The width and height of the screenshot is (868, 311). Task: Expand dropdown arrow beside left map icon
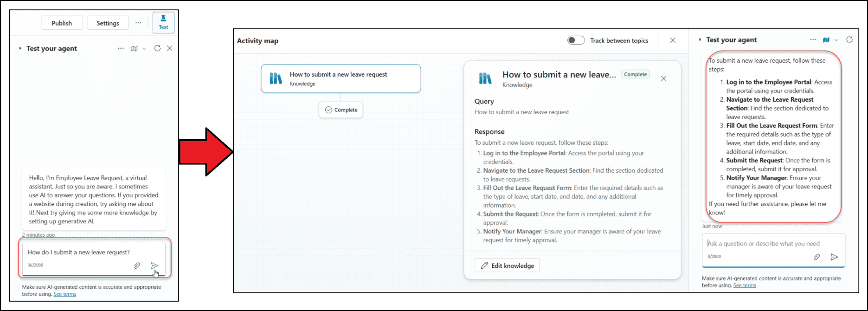pyautogui.click(x=144, y=49)
